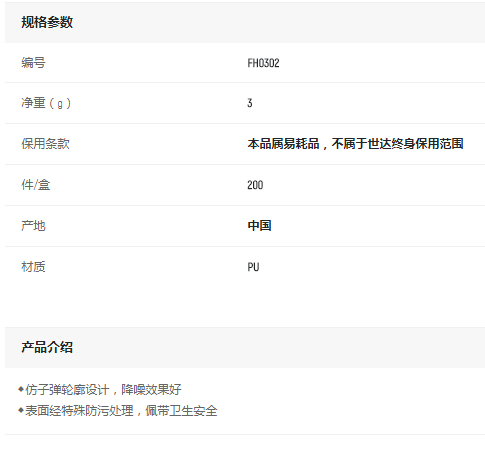Screen dimensions: 485x452
Task: Click the 产地 label
Action: coord(33,226)
